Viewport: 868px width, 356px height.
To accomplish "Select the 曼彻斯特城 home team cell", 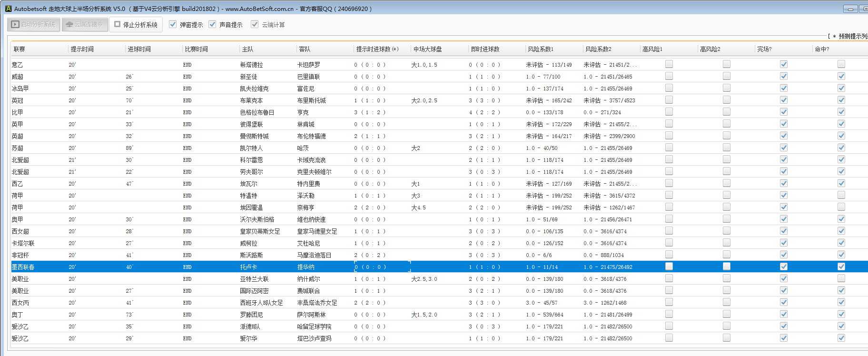I will (x=254, y=136).
